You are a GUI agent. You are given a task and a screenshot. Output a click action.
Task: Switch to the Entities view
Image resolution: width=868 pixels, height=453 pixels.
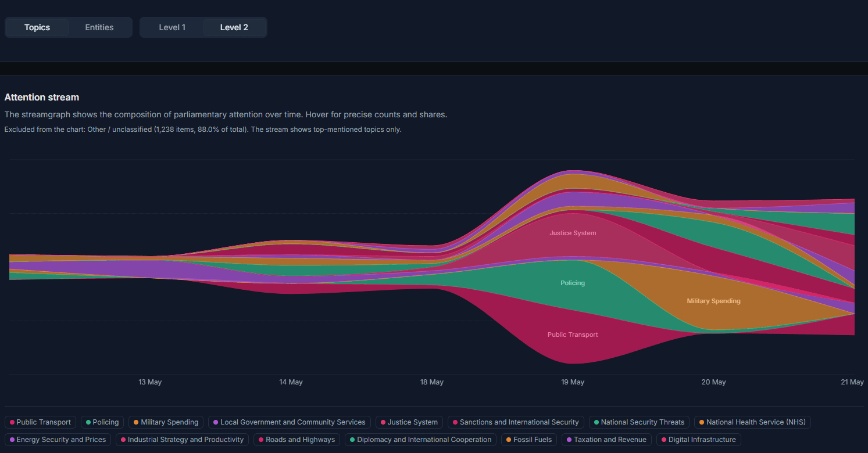pos(99,27)
